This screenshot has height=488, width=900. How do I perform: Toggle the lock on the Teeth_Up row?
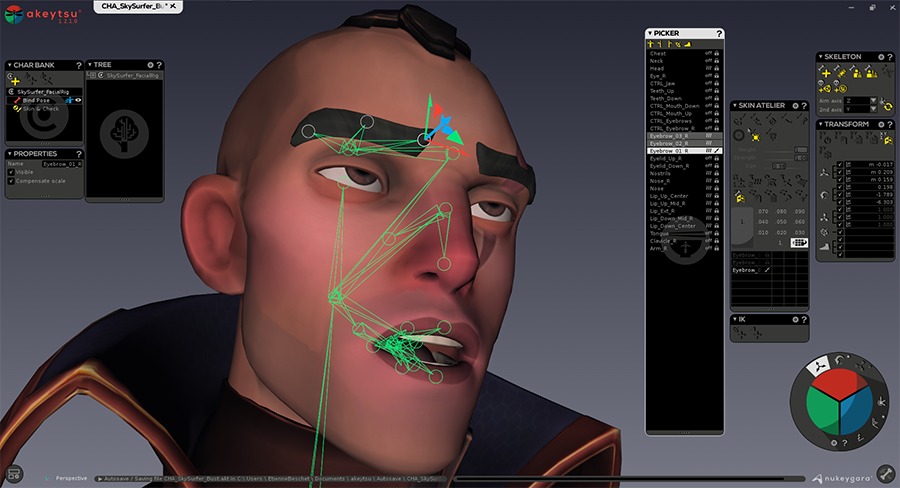coord(717,91)
